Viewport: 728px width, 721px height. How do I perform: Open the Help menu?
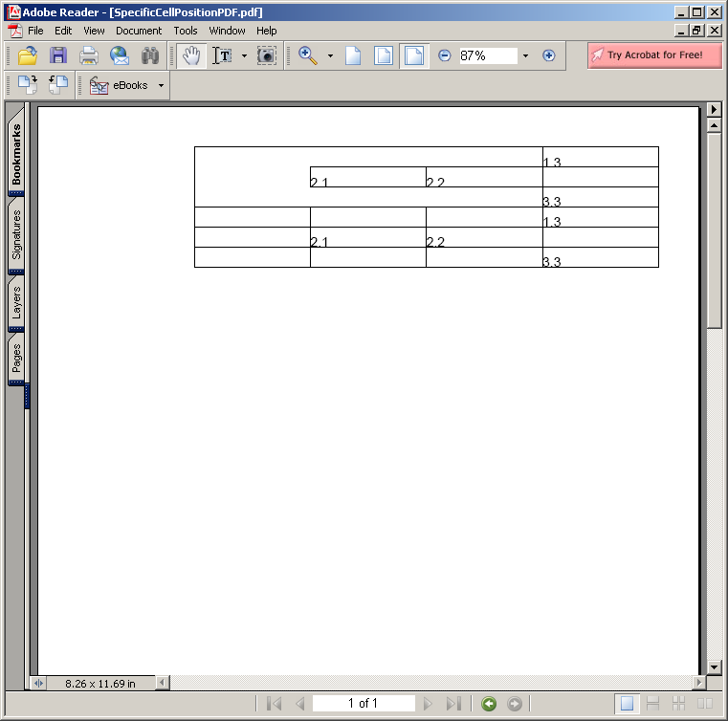coord(267,31)
